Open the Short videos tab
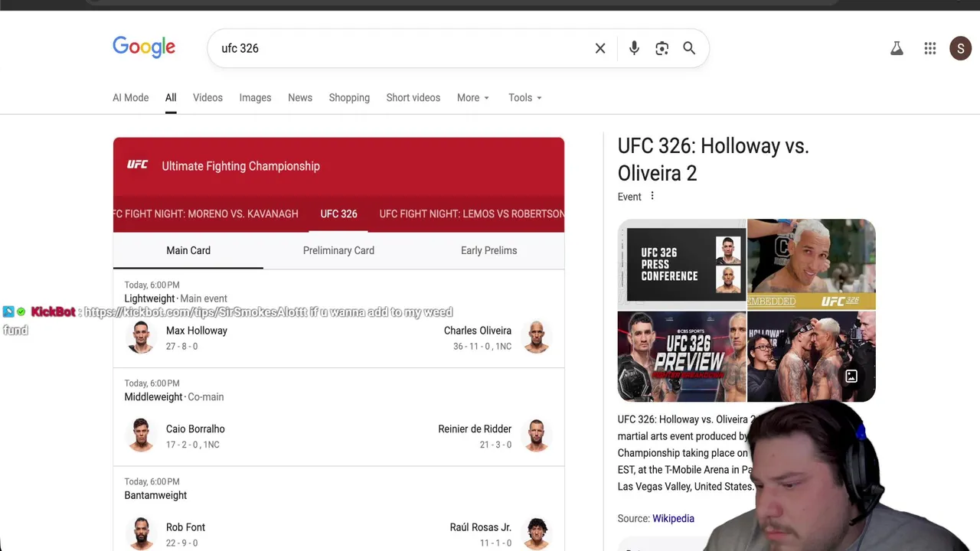Viewport: 980px width, 551px height. [x=413, y=98]
